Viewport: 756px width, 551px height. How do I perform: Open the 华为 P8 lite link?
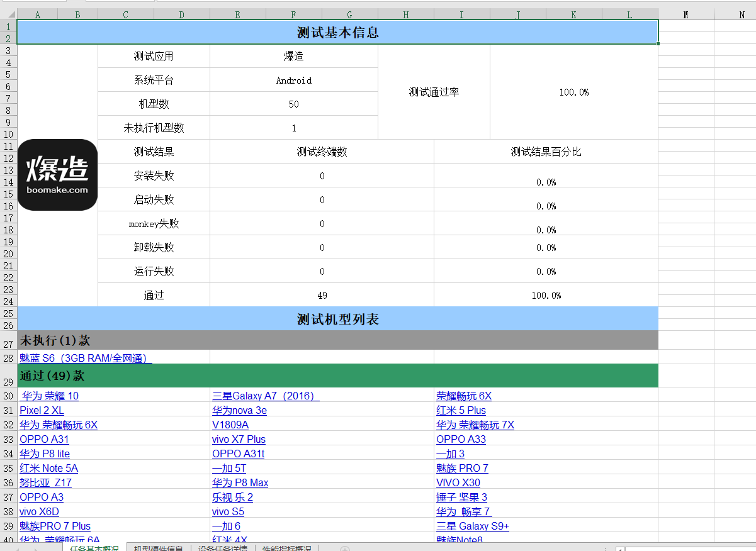pyautogui.click(x=45, y=454)
